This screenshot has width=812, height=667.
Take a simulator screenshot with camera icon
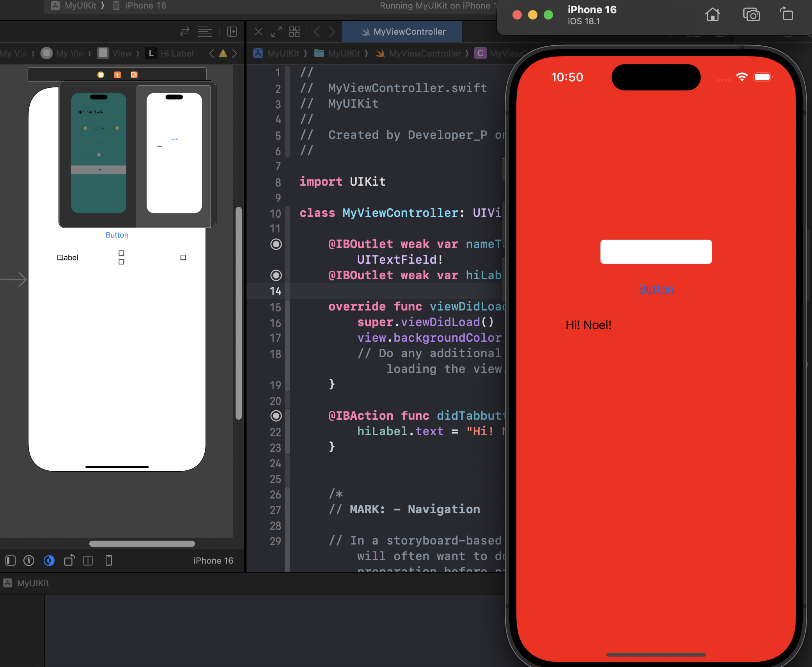(x=751, y=15)
